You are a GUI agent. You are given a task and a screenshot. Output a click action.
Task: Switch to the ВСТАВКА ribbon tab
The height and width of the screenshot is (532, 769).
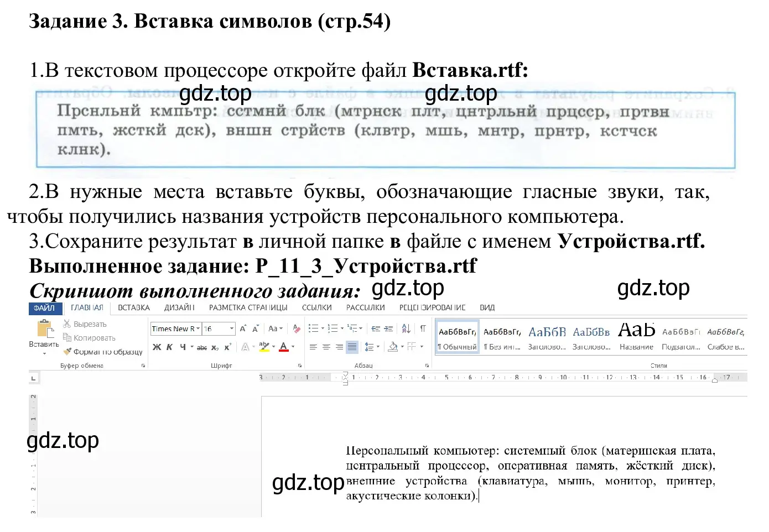coord(134,307)
